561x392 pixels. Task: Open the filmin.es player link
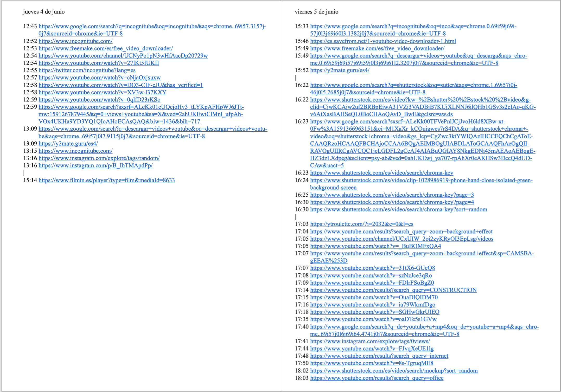[107, 180]
